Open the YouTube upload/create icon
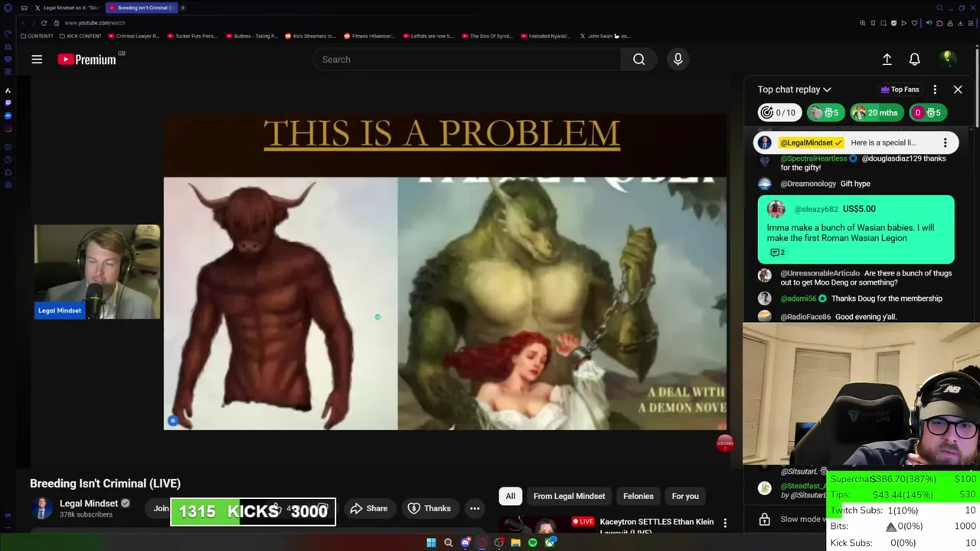Screen dimensions: 980x551 [x=887, y=59]
